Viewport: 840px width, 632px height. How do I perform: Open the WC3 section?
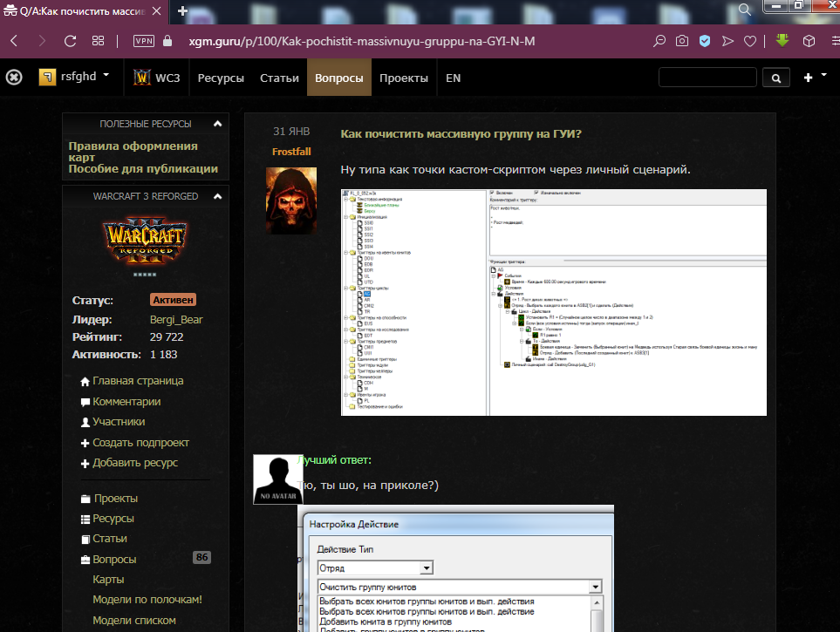click(x=157, y=78)
